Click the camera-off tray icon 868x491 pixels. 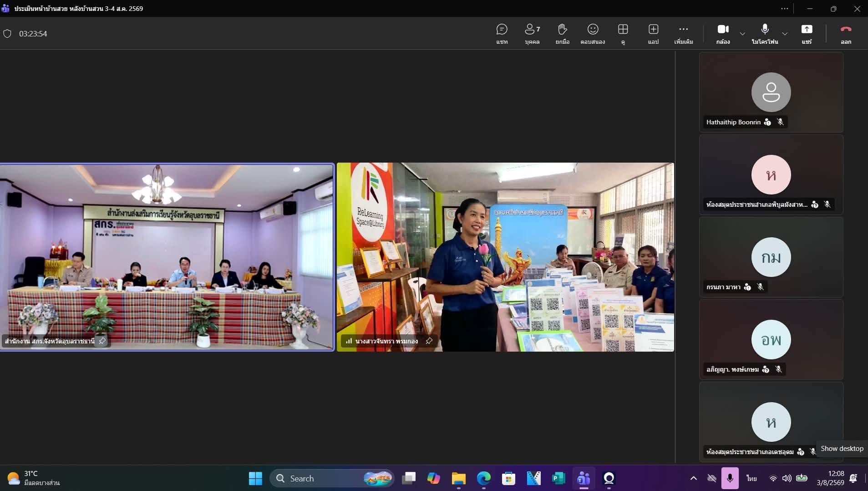click(712, 478)
